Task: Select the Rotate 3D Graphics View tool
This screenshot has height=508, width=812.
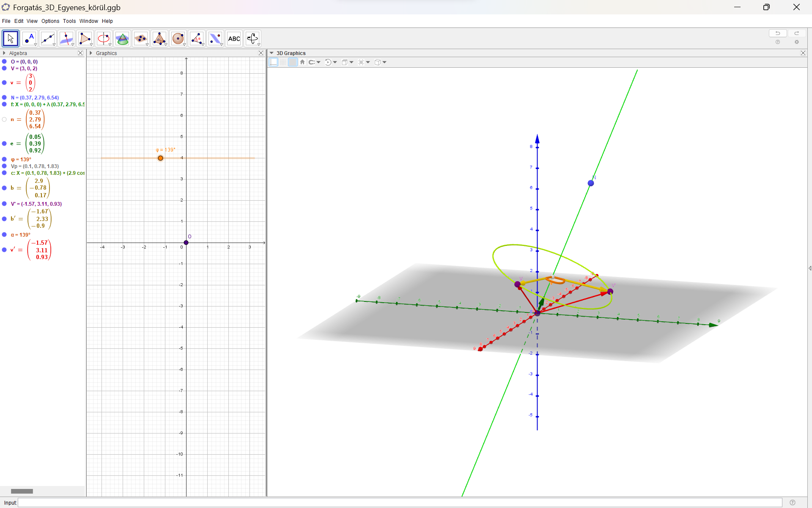Action: pyautogui.click(x=252, y=39)
